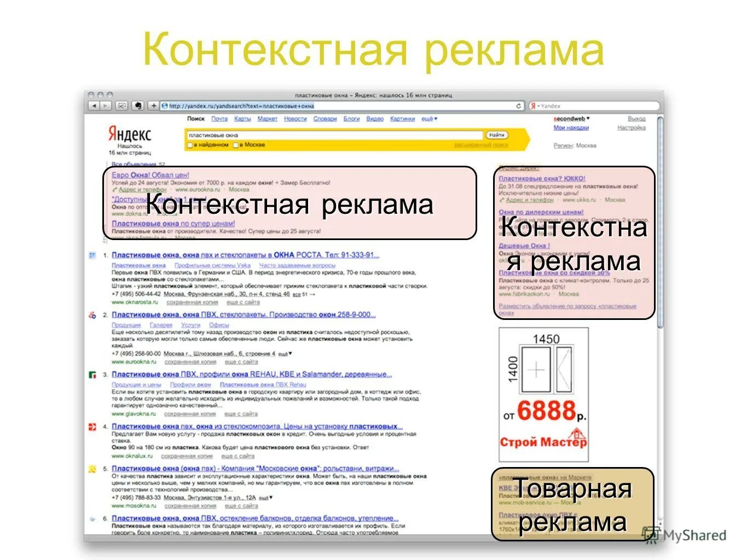
Task: Click the Yandex logo
Action: (131, 133)
